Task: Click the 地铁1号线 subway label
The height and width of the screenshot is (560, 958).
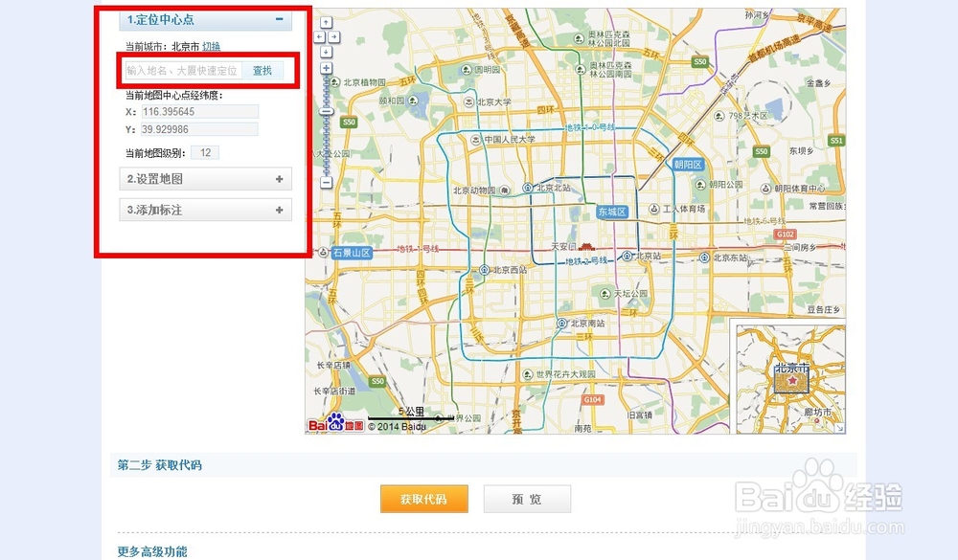Action: (418, 249)
